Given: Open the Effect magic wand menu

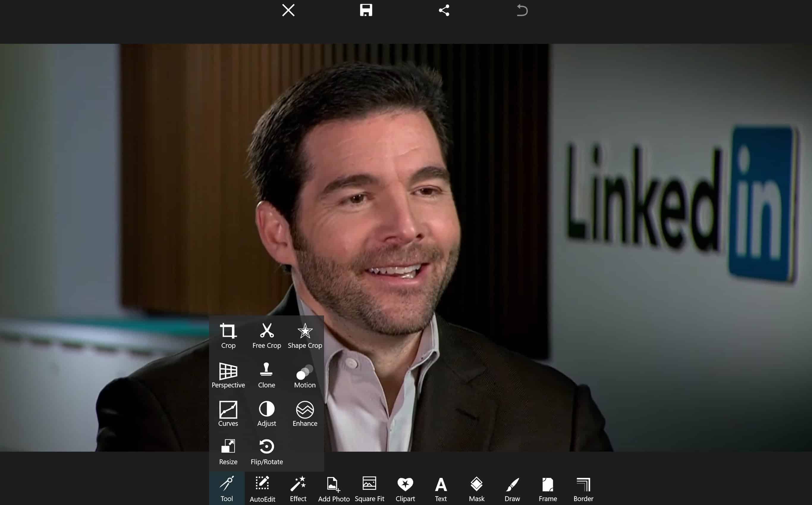Looking at the screenshot, I should point(298,489).
